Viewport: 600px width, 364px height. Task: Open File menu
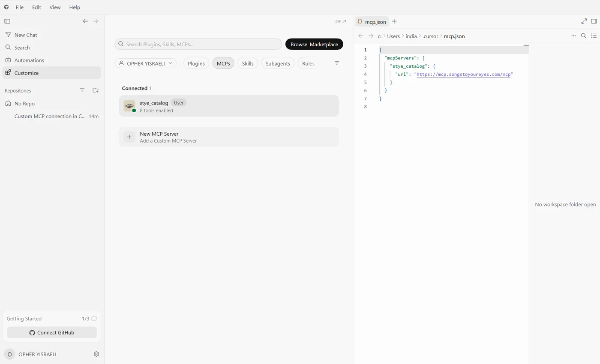(20, 7)
